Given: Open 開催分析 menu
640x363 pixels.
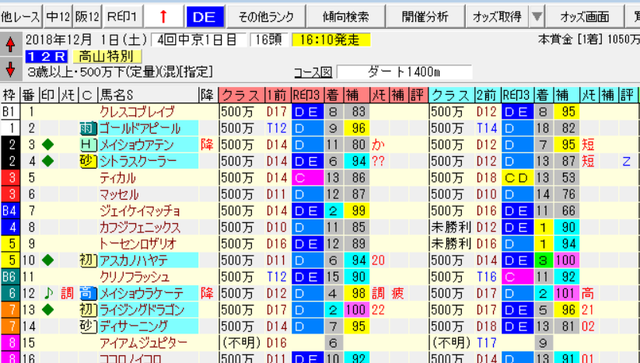Looking at the screenshot, I should [x=425, y=16].
